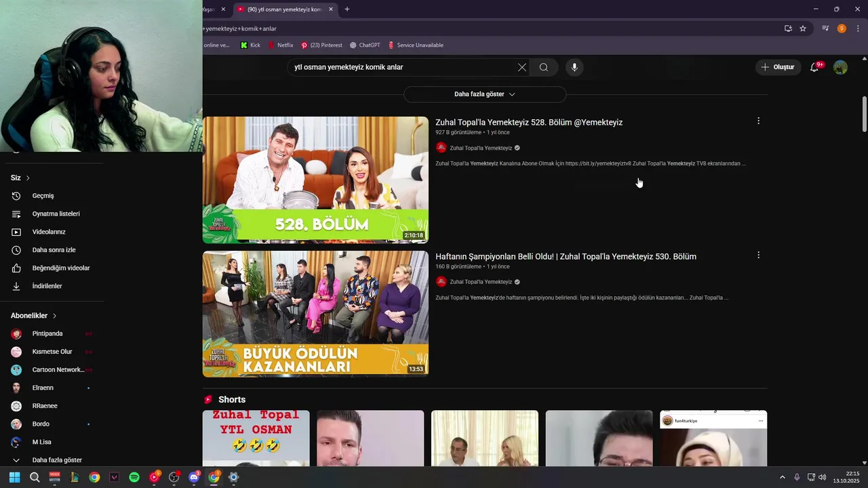Open Kick bookmark
This screenshot has height=488, width=868.
pyautogui.click(x=250, y=45)
